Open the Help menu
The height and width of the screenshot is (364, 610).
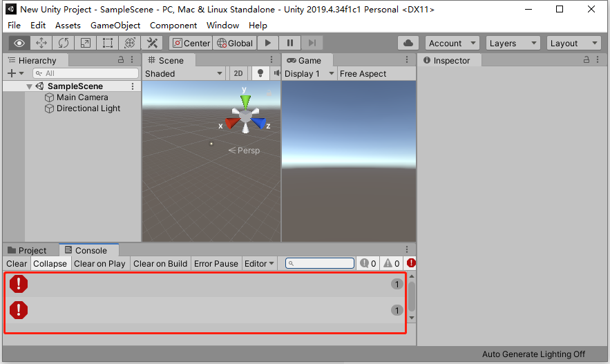[x=258, y=26]
